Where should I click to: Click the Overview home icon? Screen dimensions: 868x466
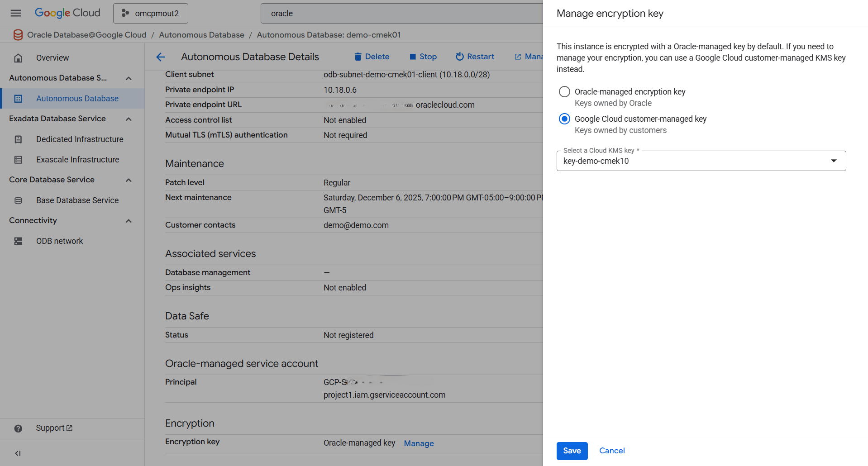(x=18, y=58)
